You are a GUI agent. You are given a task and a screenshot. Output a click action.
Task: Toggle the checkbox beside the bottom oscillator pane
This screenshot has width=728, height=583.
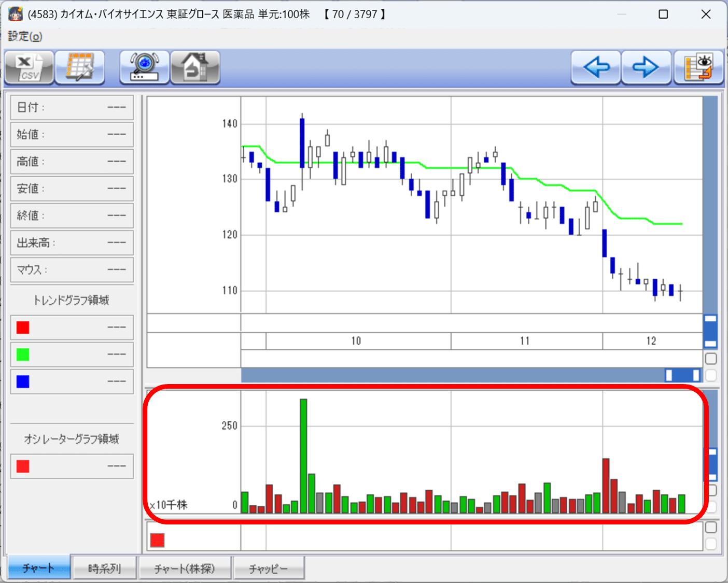tap(711, 527)
